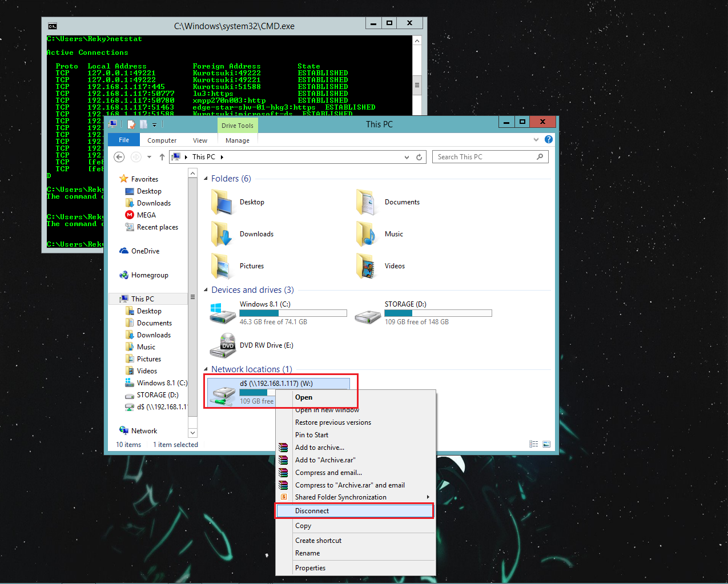Screen dimensions: 728x584
Task: Choose Add to "Archive.rar"
Action: pos(355,460)
